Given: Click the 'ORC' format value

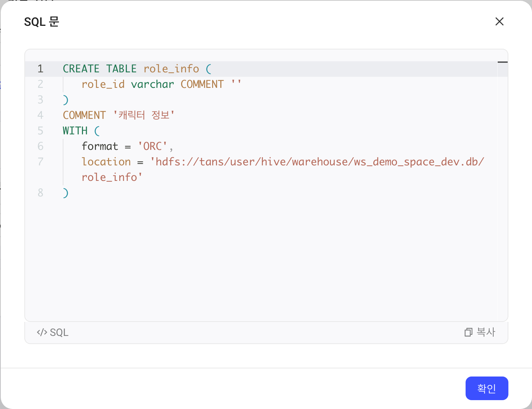Looking at the screenshot, I should pos(152,146).
